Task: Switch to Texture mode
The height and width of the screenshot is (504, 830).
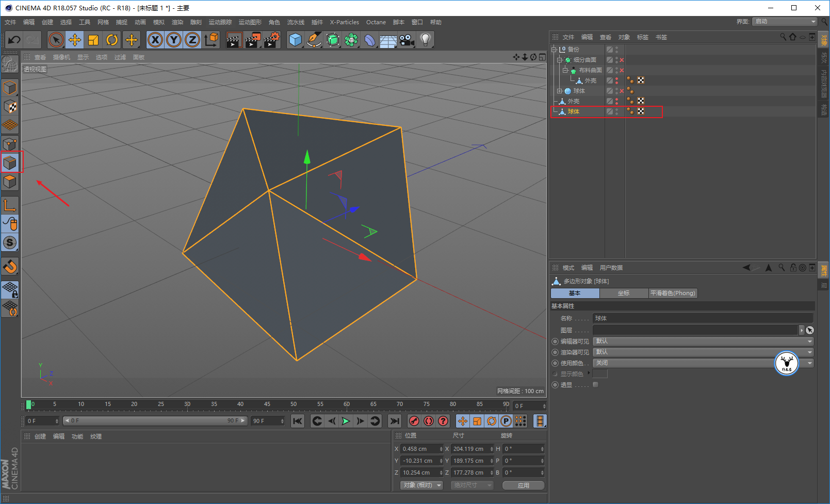Action: (x=10, y=107)
